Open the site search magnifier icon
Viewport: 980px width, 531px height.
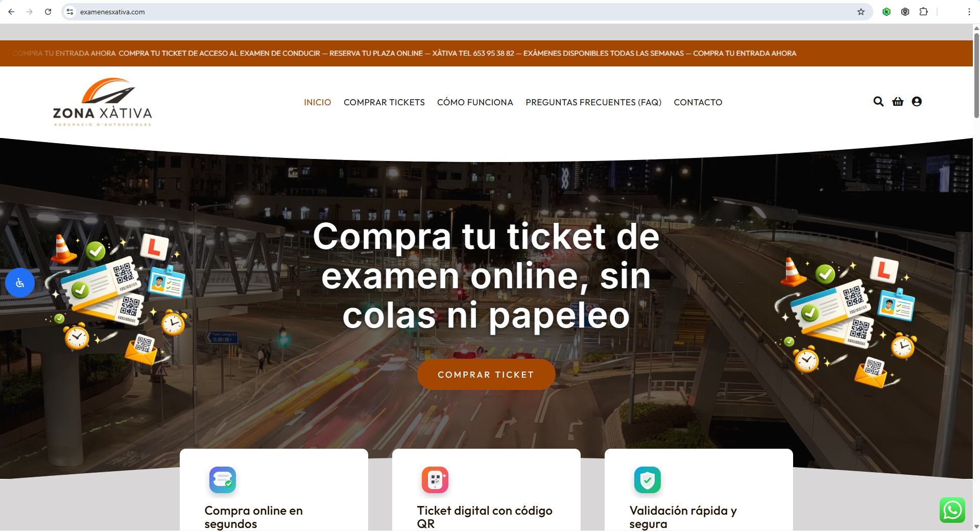[x=878, y=102]
